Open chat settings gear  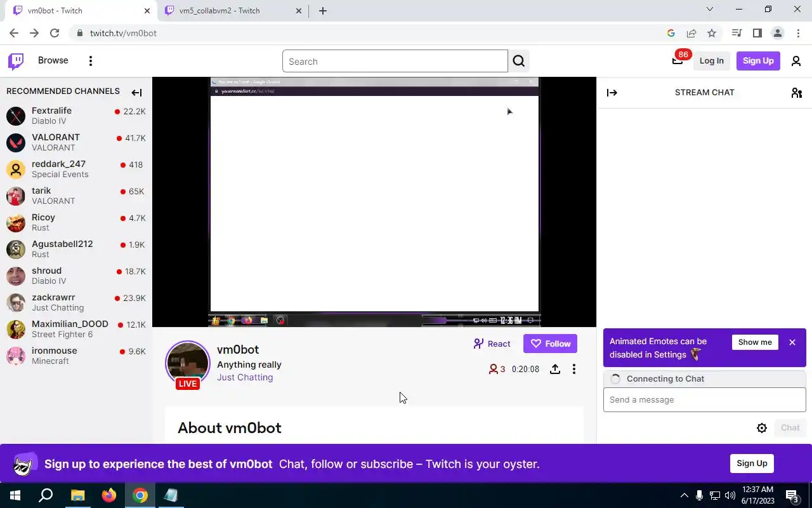(762, 428)
